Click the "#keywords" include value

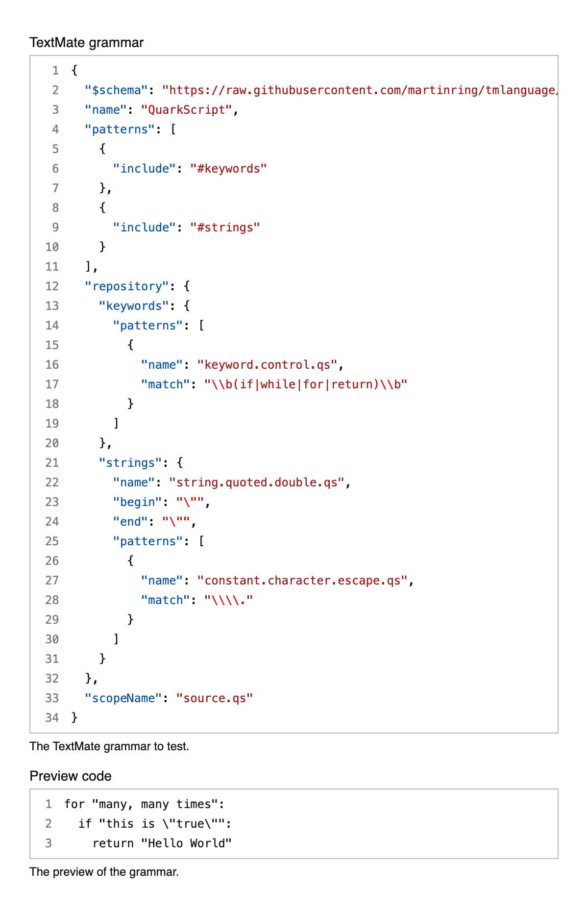click(x=228, y=169)
